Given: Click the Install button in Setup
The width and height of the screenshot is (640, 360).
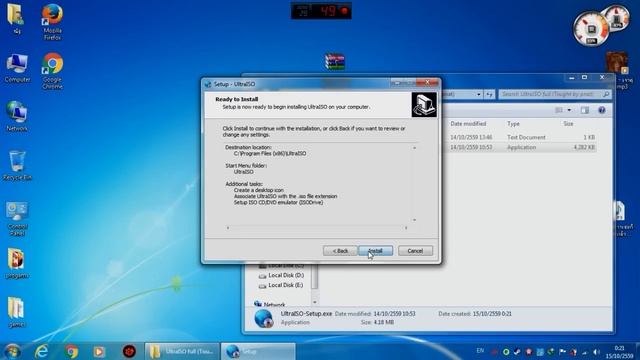Looking at the screenshot, I should pyautogui.click(x=376, y=251).
